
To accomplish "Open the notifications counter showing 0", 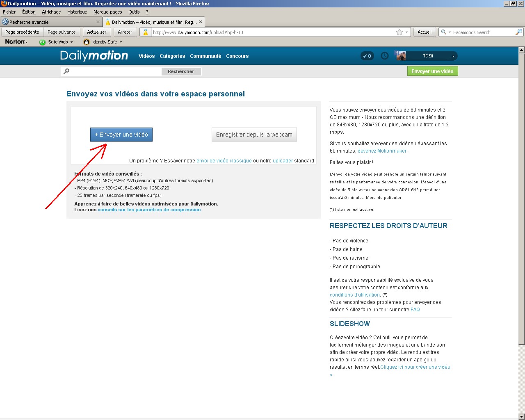I will pos(367,56).
